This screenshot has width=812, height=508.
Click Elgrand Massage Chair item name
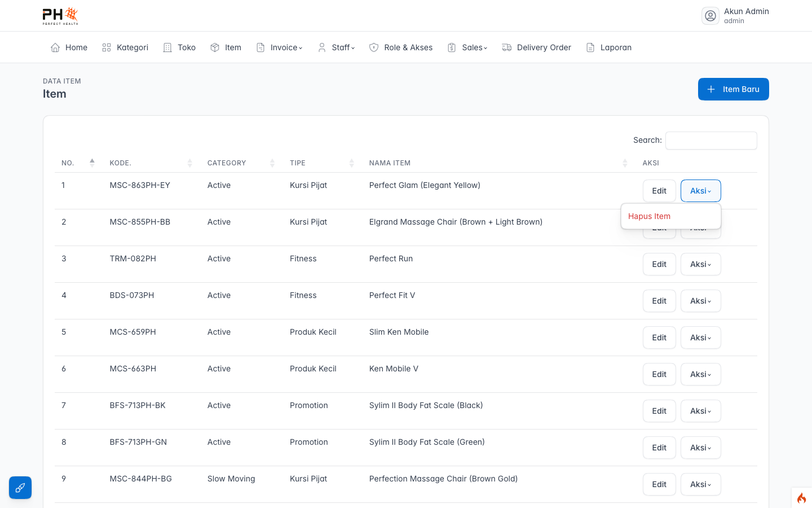point(456,222)
